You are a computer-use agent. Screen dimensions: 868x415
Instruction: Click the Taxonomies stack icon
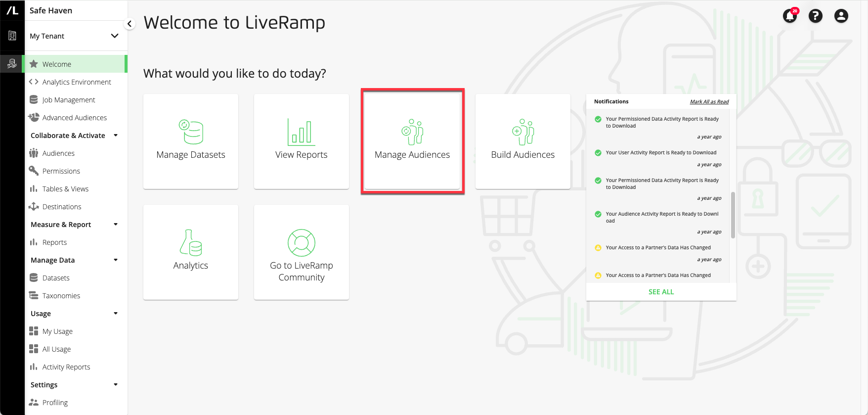(34, 295)
